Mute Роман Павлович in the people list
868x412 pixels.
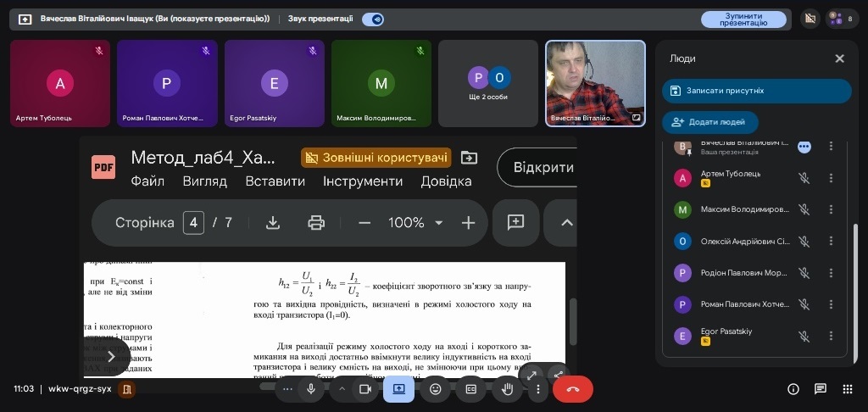pyautogui.click(x=804, y=304)
